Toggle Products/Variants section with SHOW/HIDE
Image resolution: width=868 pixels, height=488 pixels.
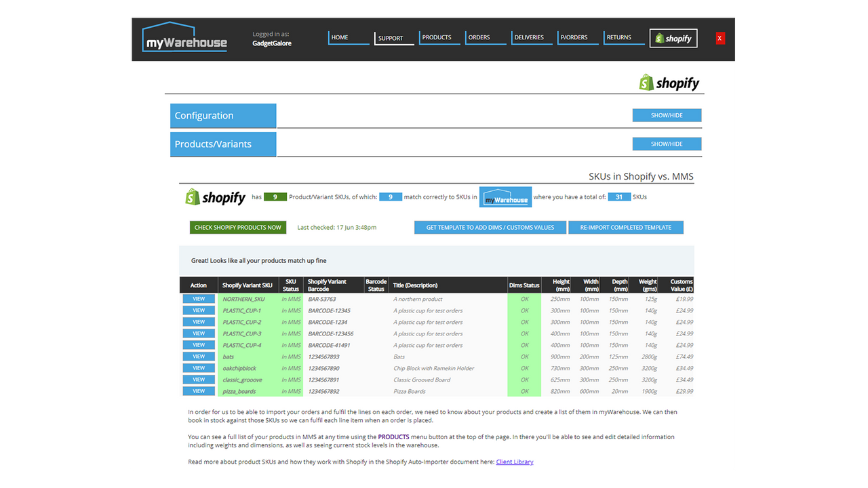pyautogui.click(x=667, y=144)
